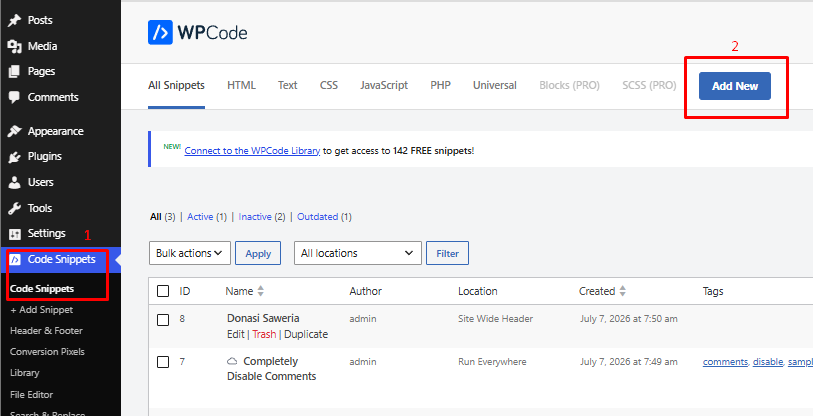Open the Appearance paintbrush icon

(15, 131)
